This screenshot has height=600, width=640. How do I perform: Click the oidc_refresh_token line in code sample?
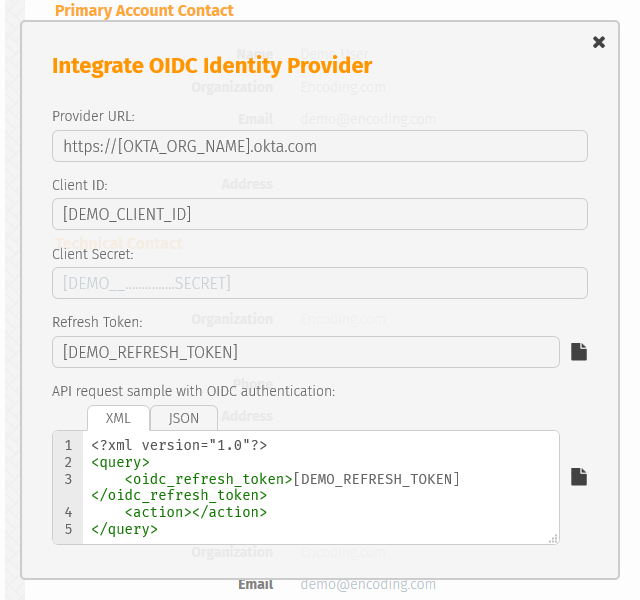(x=276, y=487)
